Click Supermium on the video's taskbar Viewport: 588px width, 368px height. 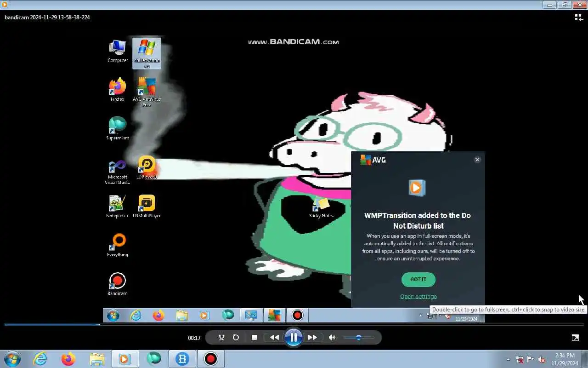click(228, 315)
